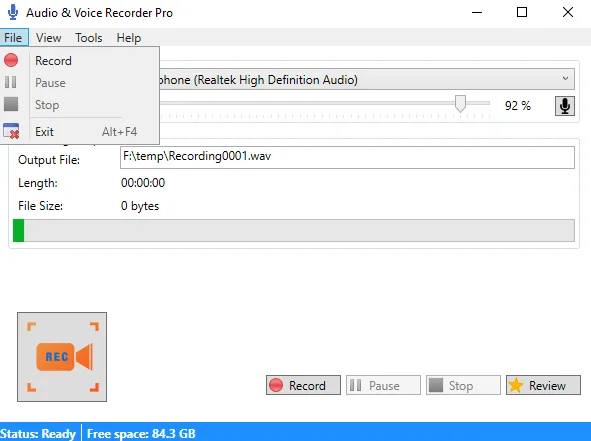Choose Record from the File menu

pyautogui.click(x=80, y=61)
